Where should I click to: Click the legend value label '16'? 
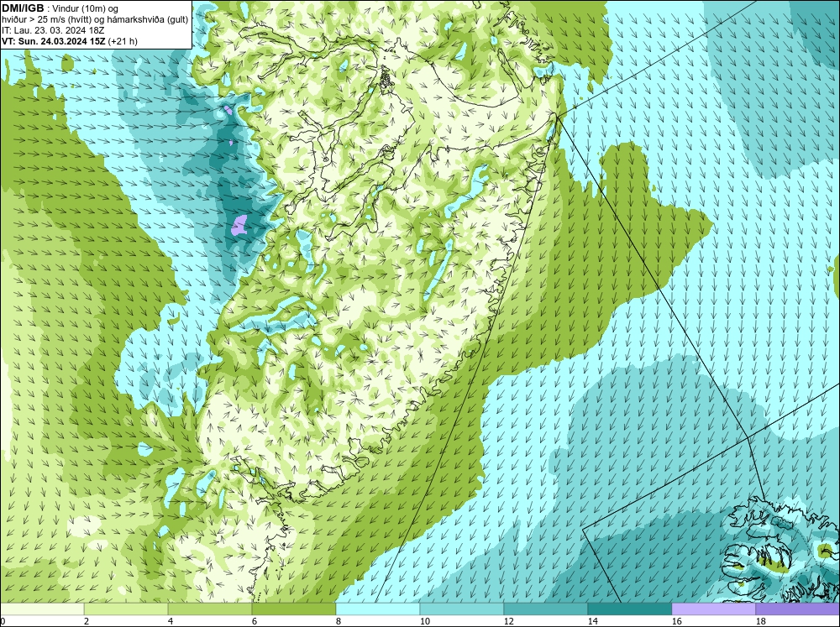(x=677, y=621)
